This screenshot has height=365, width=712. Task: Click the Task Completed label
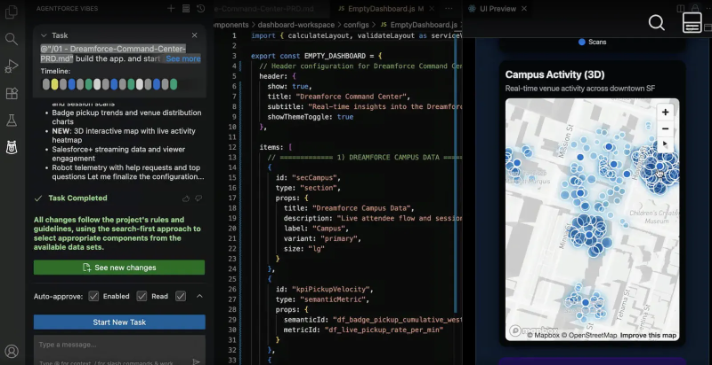pos(78,198)
